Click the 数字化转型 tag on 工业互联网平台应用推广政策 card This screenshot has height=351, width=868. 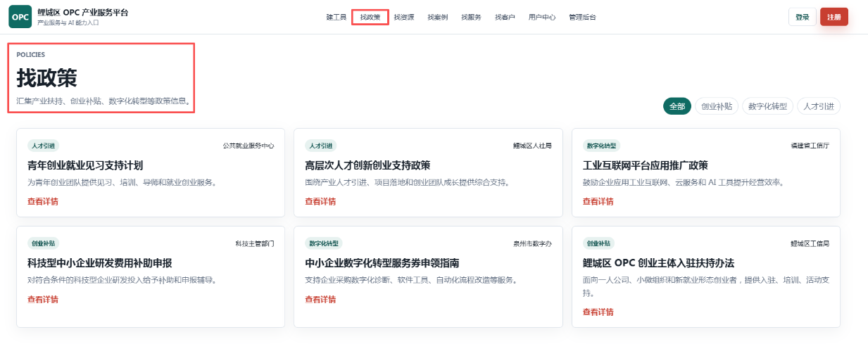click(601, 146)
